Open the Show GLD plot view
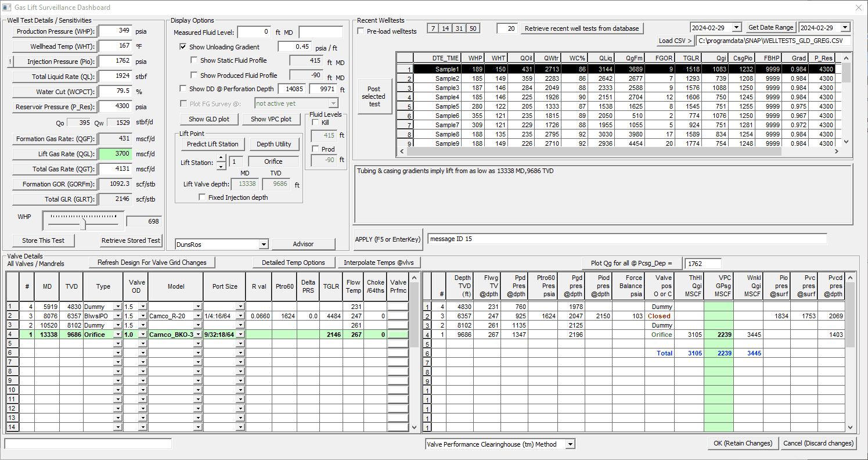This screenshot has width=868, height=460. (x=209, y=119)
